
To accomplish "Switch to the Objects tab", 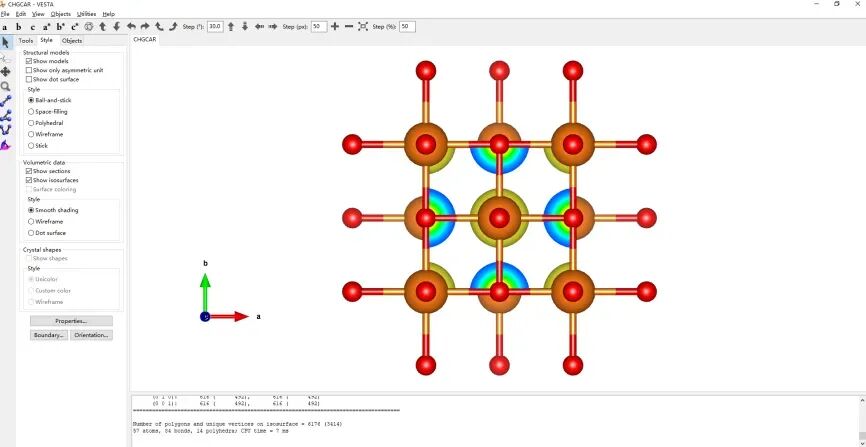I will click(x=72, y=41).
